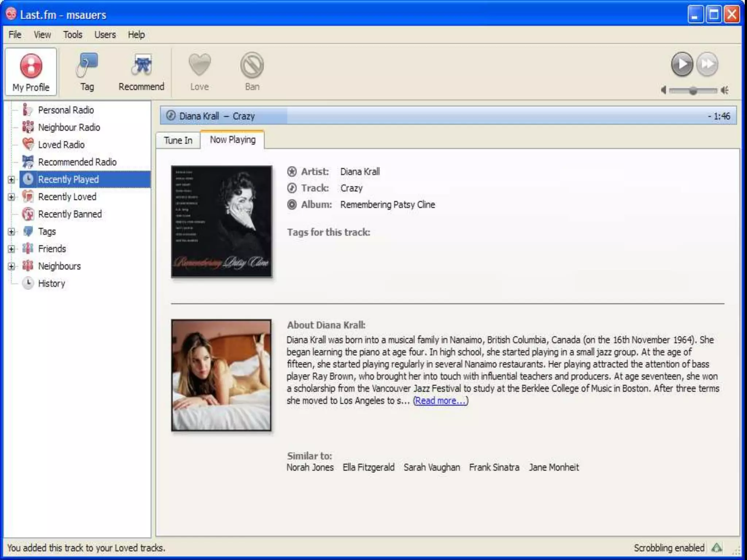Close the Last.fm window
The image size is (747, 560).
732,15
